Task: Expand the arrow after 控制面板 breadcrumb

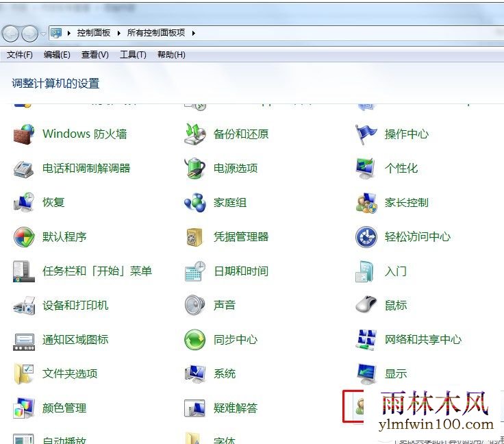Action: click(x=119, y=33)
